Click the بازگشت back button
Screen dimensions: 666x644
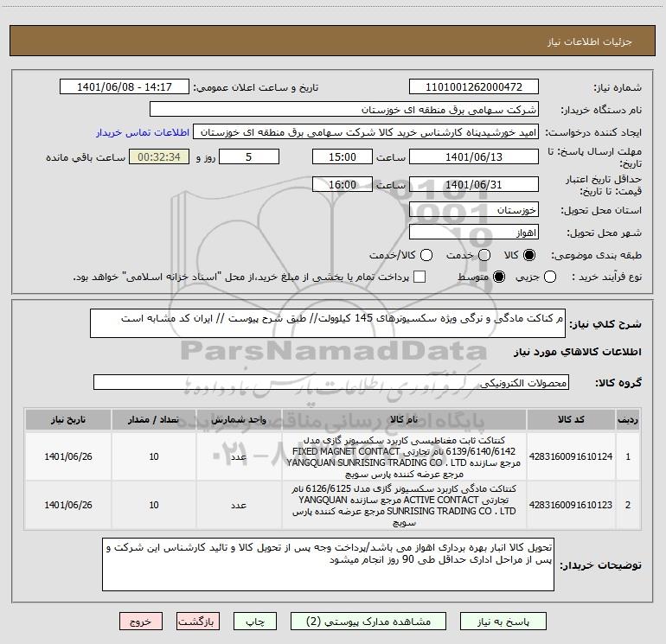198,622
